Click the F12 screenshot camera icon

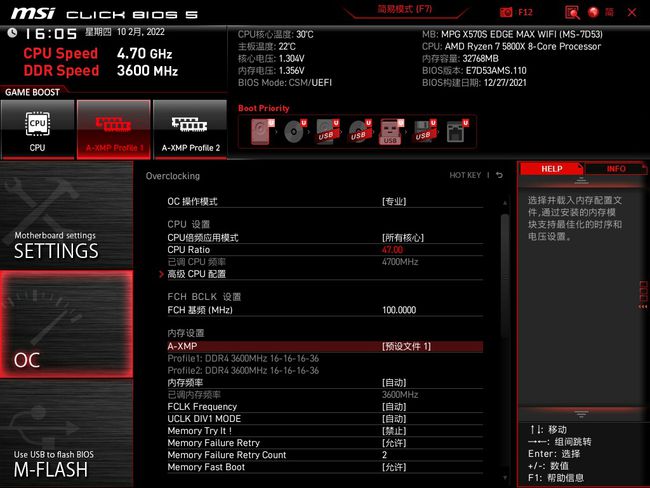[506, 12]
